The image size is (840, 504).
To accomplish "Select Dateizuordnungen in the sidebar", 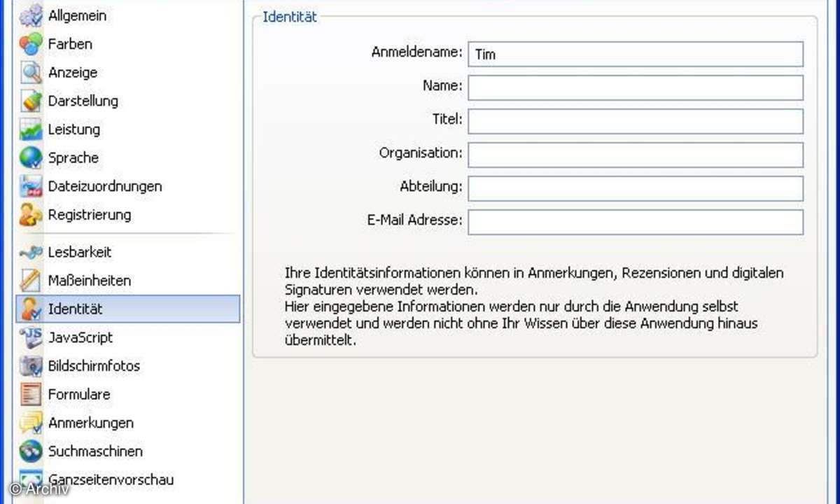I will (x=127, y=186).
